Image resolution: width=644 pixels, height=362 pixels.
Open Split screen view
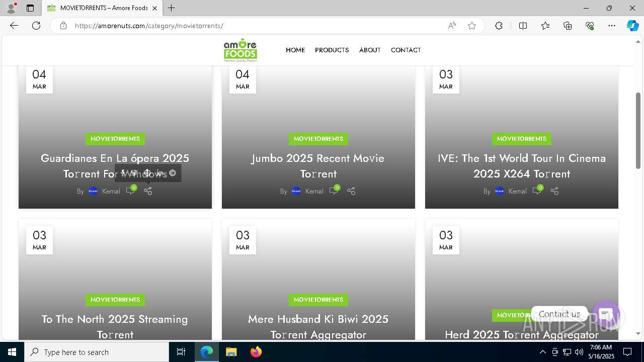tap(523, 26)
